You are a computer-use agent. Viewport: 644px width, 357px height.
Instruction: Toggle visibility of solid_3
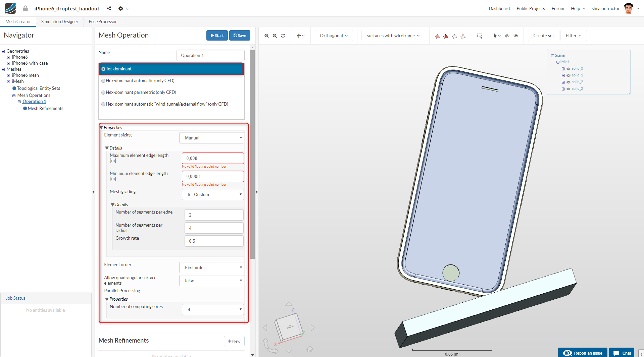pos(568,89)
